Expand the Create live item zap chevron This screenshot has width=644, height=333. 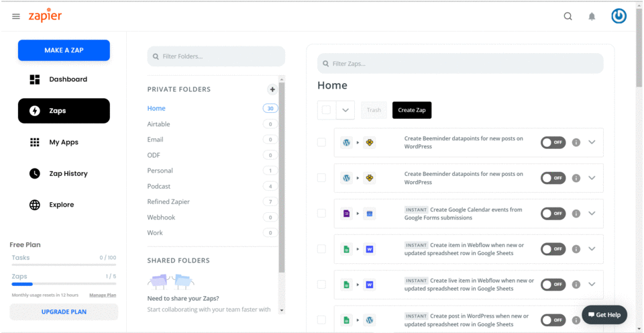point(592,284)
